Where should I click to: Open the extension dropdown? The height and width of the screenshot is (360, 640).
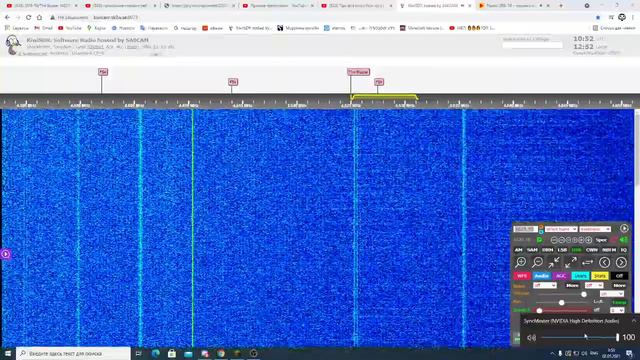tap(595, 229)
